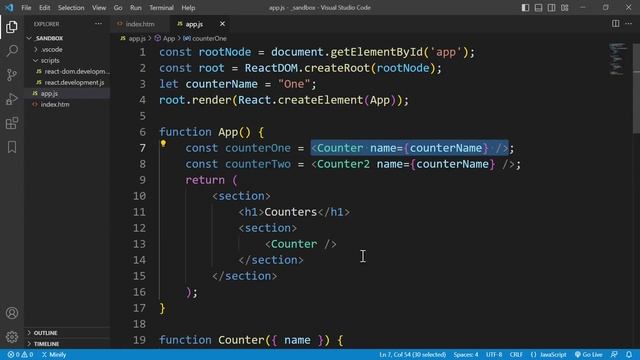The height and width of the screenshot is (360, 640).
Task: Open the Extensions view
Action: pos(12,123)
